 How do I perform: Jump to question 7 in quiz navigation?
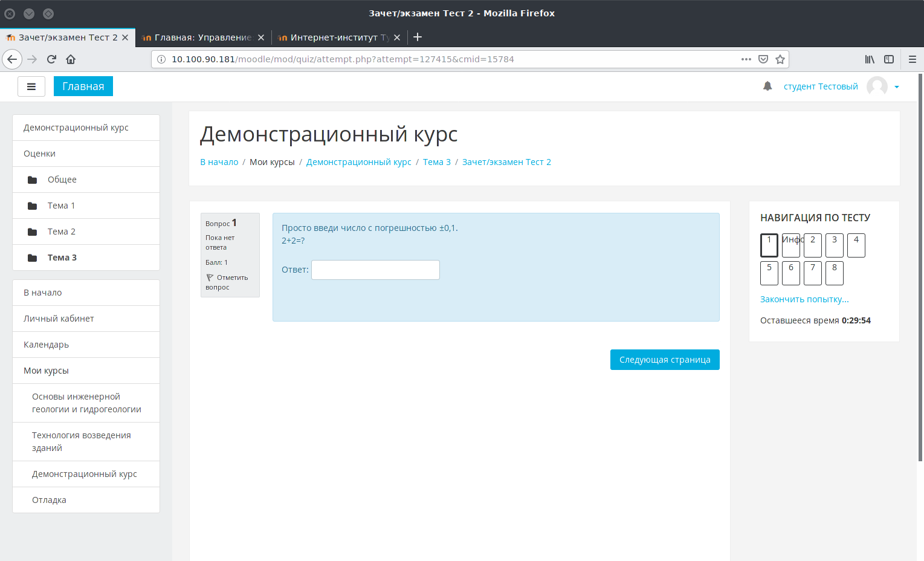(813, 273)
